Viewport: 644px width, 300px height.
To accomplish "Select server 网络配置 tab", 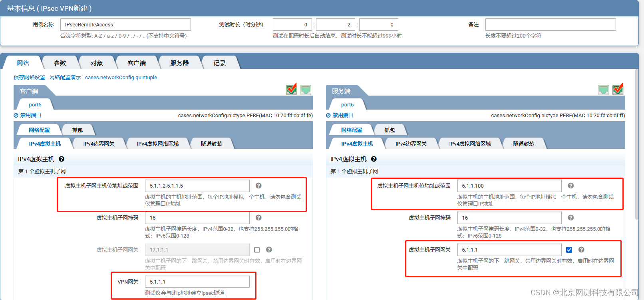I will (x=352, y=130).
